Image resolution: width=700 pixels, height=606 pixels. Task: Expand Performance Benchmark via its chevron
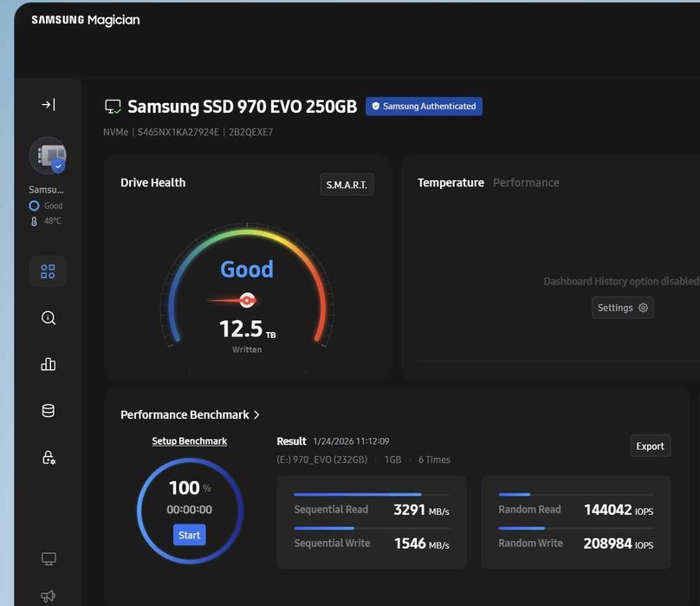[256, 415]
